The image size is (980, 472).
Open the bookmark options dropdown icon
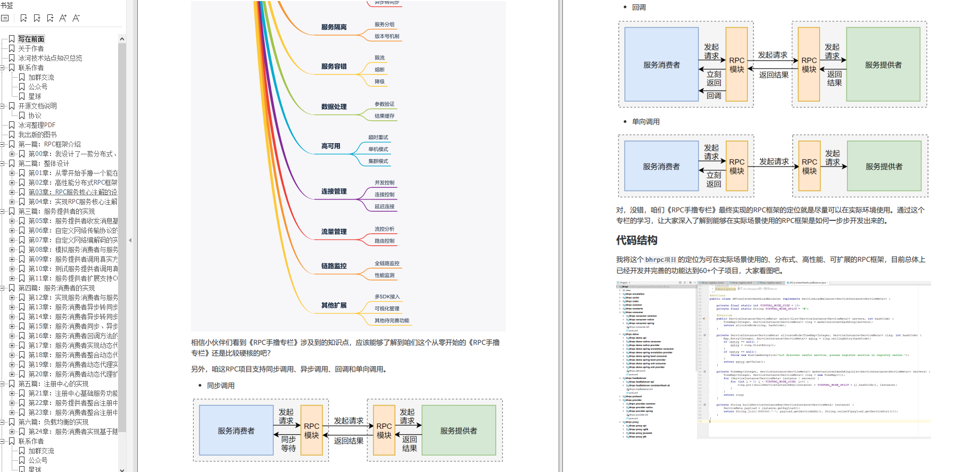[x=50, y=18]
